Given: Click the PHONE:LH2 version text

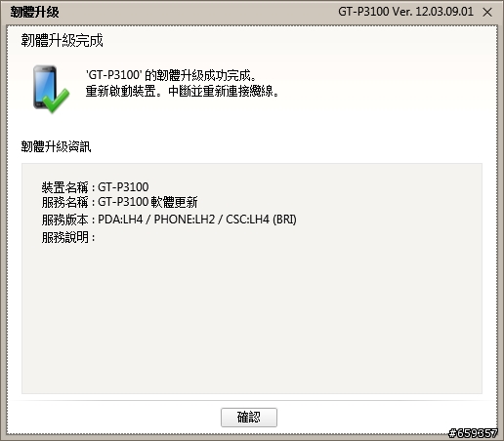Looking at the screenshot, I should (185, 220).
